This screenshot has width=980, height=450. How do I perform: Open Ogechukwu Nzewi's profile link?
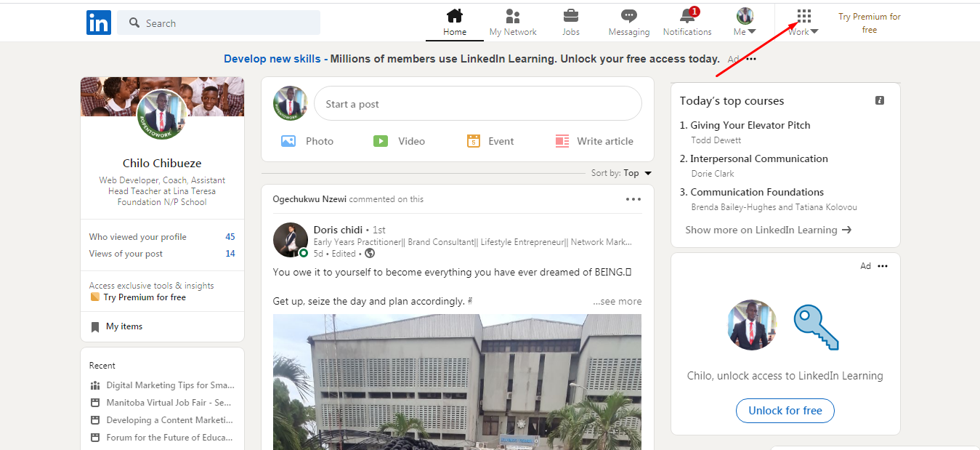(x=310, y=199)
